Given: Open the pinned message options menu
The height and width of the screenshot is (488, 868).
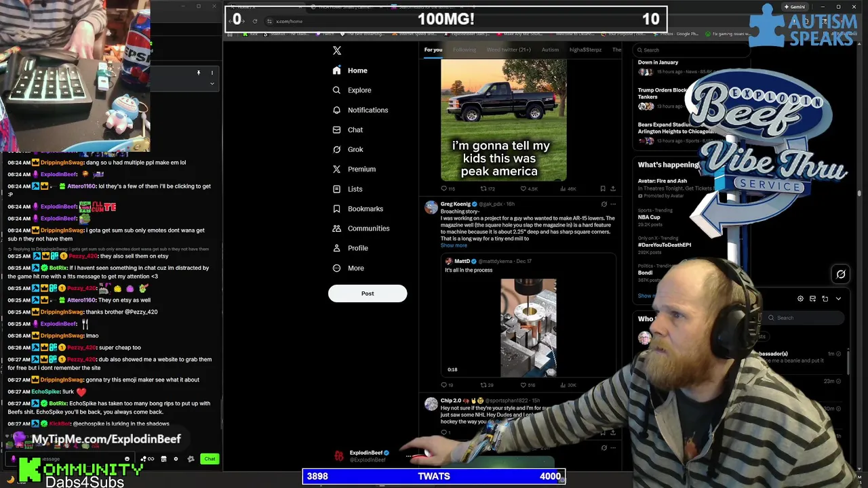Looking at the screenshot, I should (x=212, y=73).
